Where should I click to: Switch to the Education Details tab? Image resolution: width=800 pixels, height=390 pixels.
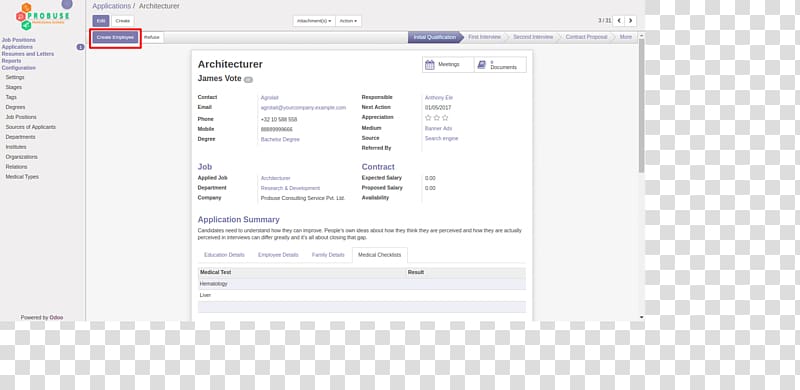coord(224,255)
